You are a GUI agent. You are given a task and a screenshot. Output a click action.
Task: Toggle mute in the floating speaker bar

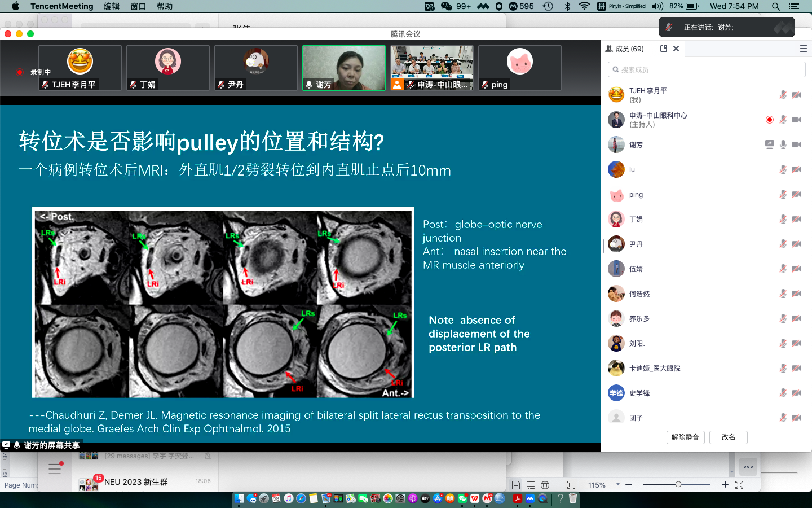click(669, 27)
